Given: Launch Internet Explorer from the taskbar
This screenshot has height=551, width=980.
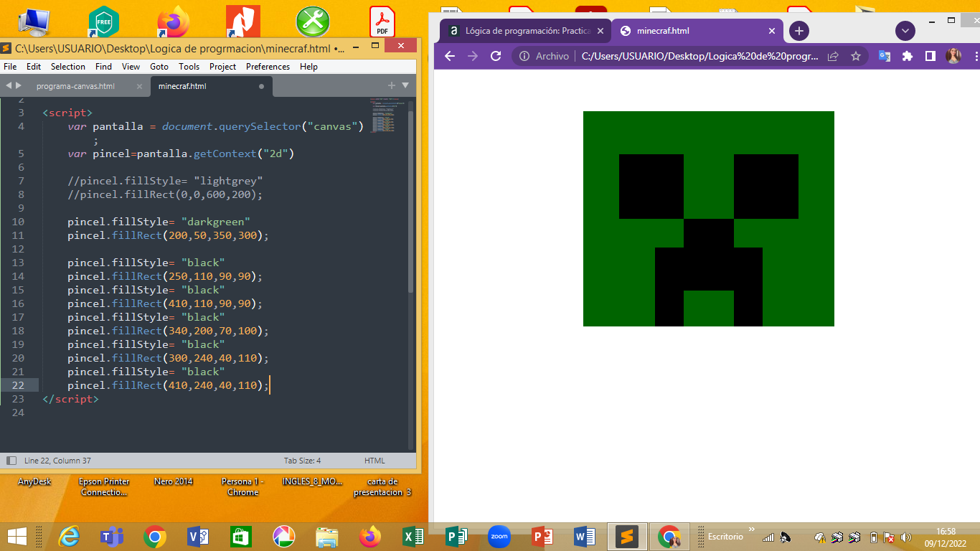Looking at the screenshot, I should pyautogui.click(x=69, y=536).
